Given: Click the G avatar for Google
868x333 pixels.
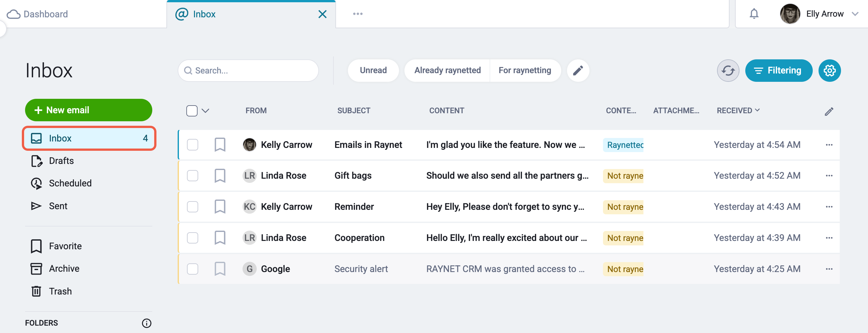Looking at the screenshot, I should (x=249, y=269).
